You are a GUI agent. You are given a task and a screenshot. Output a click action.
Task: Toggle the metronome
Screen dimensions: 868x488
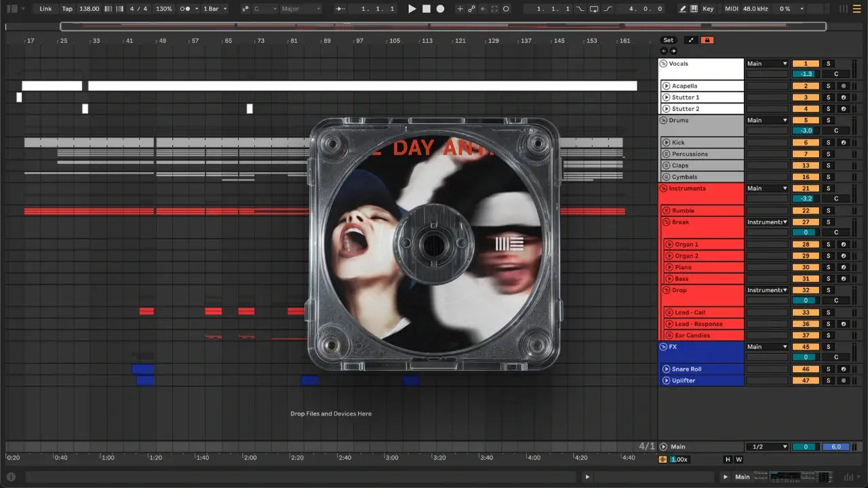click(x=186, y=9)
